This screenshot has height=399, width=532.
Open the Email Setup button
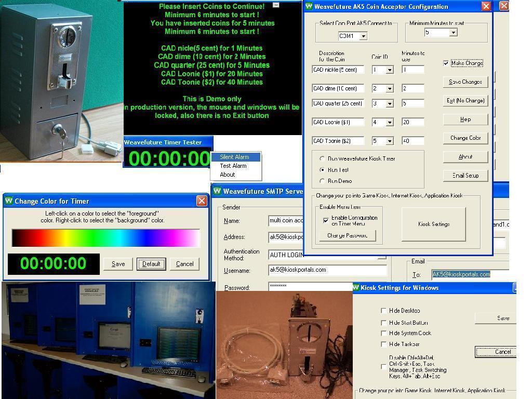pos(465,176)
